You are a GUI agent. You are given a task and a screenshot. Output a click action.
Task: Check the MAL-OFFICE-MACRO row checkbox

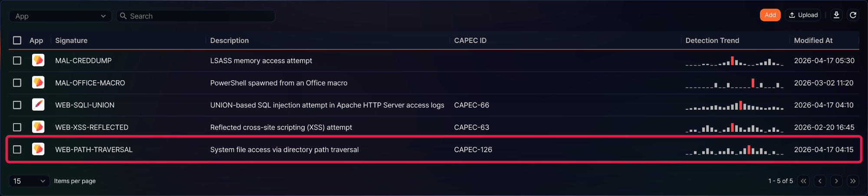pyautogui.click(x=17, y=83)
